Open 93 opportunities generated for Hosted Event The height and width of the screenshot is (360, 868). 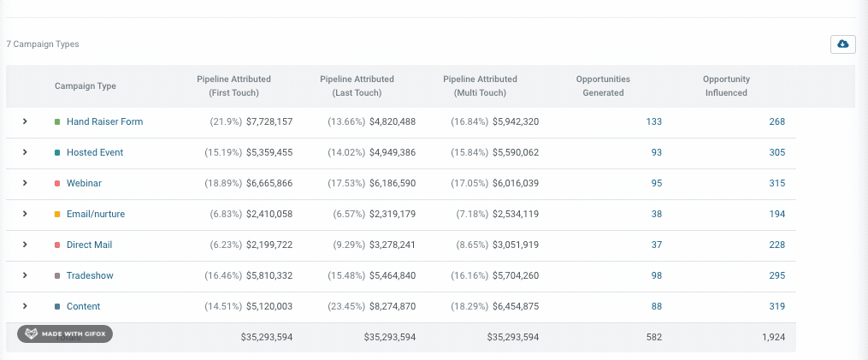[657, 152]
